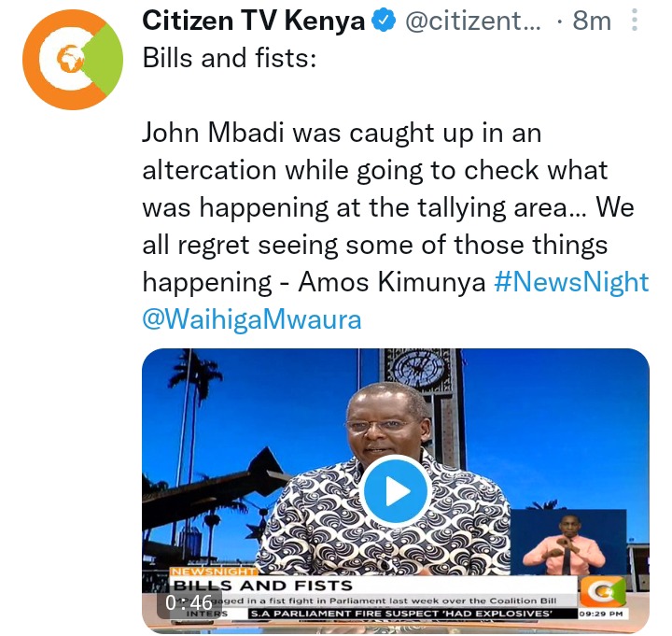Screen dimensions: 672x636
Task: Open the #NewsNight hashtag
Action: click(571, 282)
